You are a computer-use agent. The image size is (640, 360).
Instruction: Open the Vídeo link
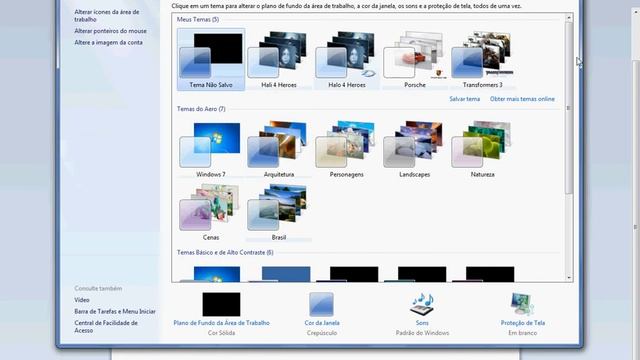click(82, 300)
